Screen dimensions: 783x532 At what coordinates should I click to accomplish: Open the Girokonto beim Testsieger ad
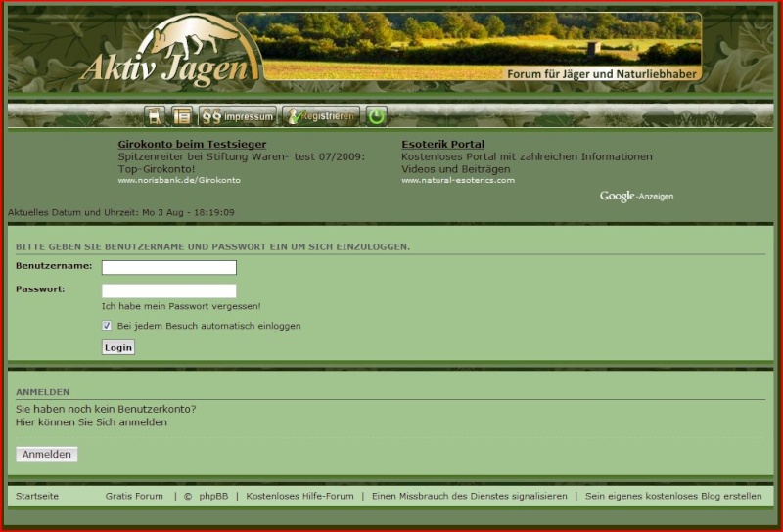(192, 144)
